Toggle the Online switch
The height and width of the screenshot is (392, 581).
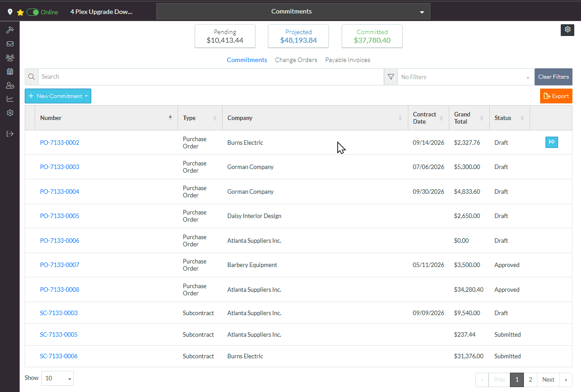point(33,12)
